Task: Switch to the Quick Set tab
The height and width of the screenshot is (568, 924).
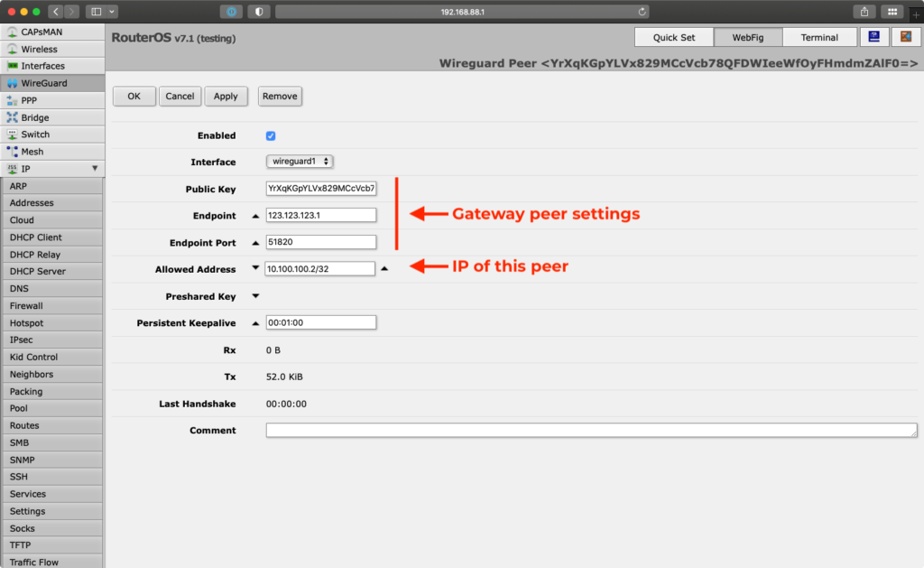Action: click(x=673, y=37)
